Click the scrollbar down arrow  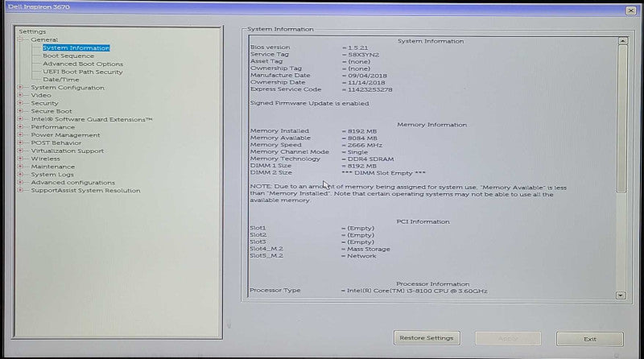(x=620, y=295)
